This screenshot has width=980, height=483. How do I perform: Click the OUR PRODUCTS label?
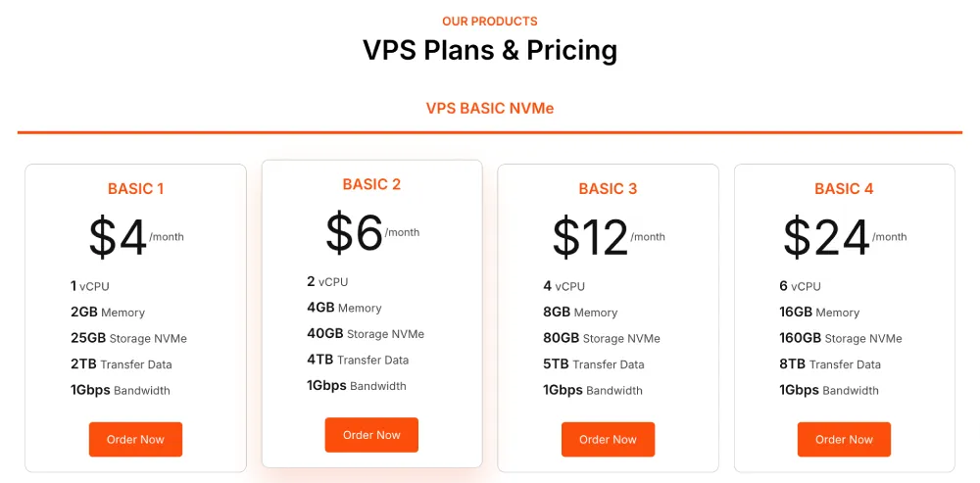490,22
